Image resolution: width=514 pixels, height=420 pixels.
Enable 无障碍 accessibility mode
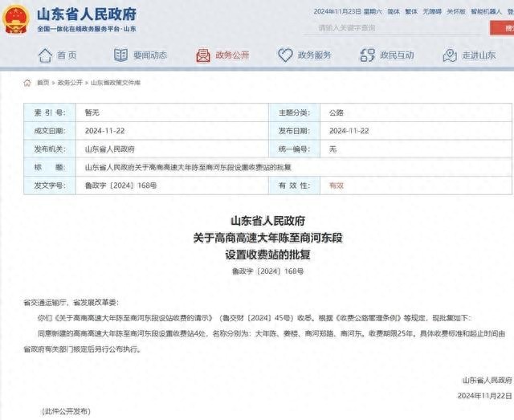432,11
